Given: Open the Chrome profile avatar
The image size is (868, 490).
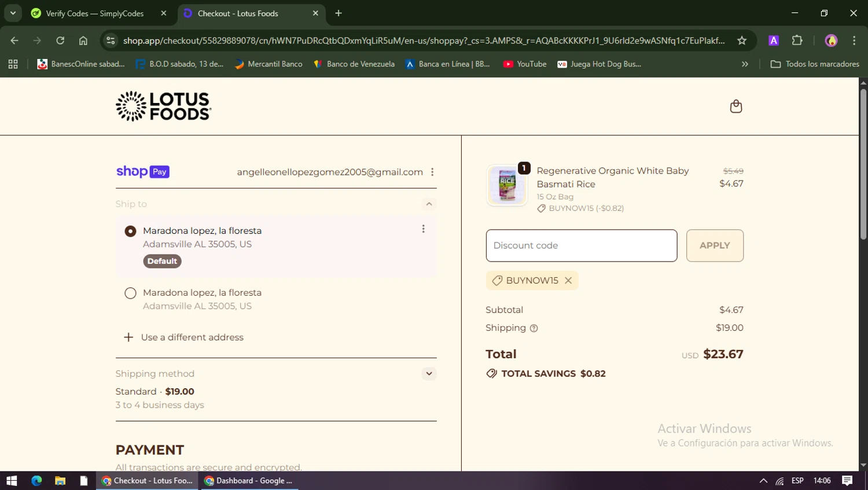Looking at the screenshot, I should [x=831, y=40].
